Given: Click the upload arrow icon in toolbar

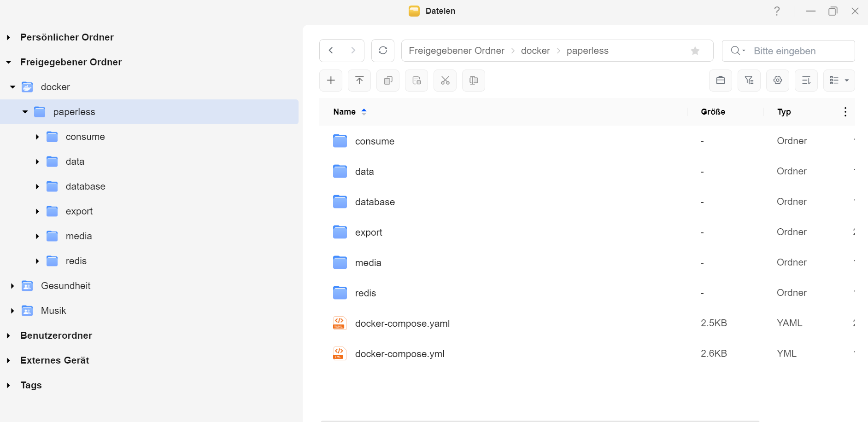Looking at the screenshot, I should [359, 81].
